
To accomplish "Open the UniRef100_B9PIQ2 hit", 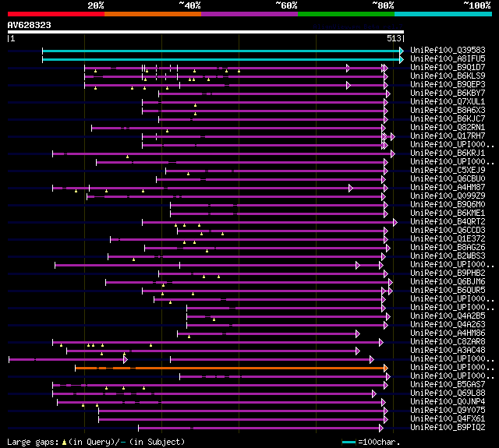I will (x=448, y=428).
